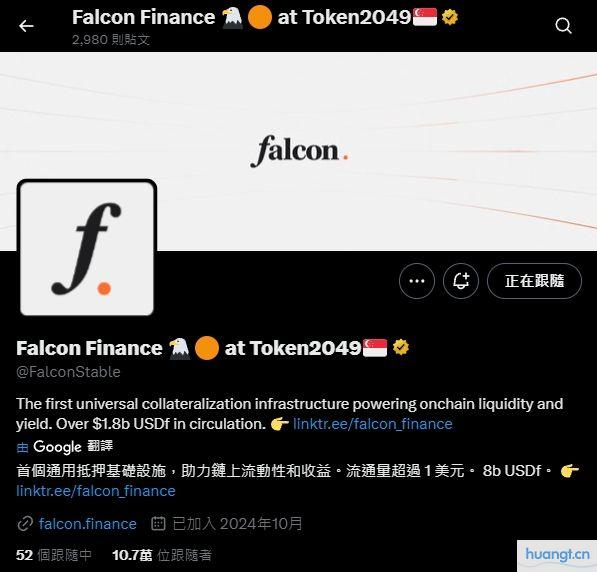Open the linktr.ee/falcon_finance link in the English bio
597x572 pixels.
[373, 424]
